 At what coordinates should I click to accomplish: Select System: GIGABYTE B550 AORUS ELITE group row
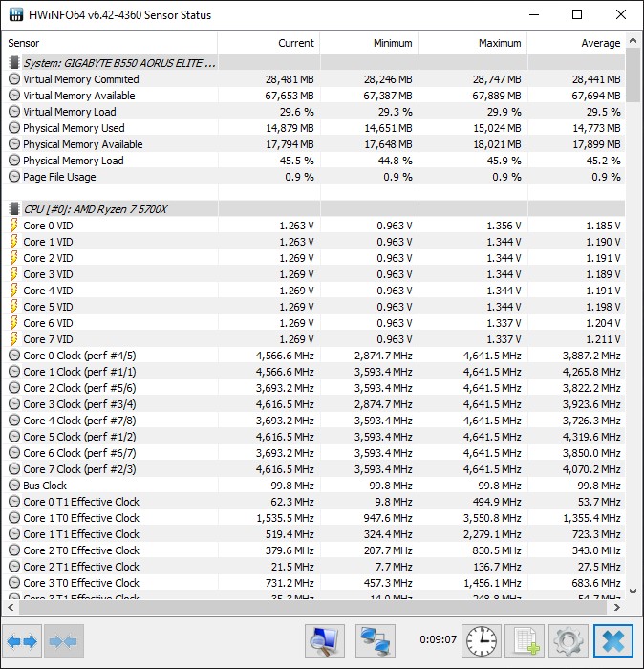click(x=314, y=63)
